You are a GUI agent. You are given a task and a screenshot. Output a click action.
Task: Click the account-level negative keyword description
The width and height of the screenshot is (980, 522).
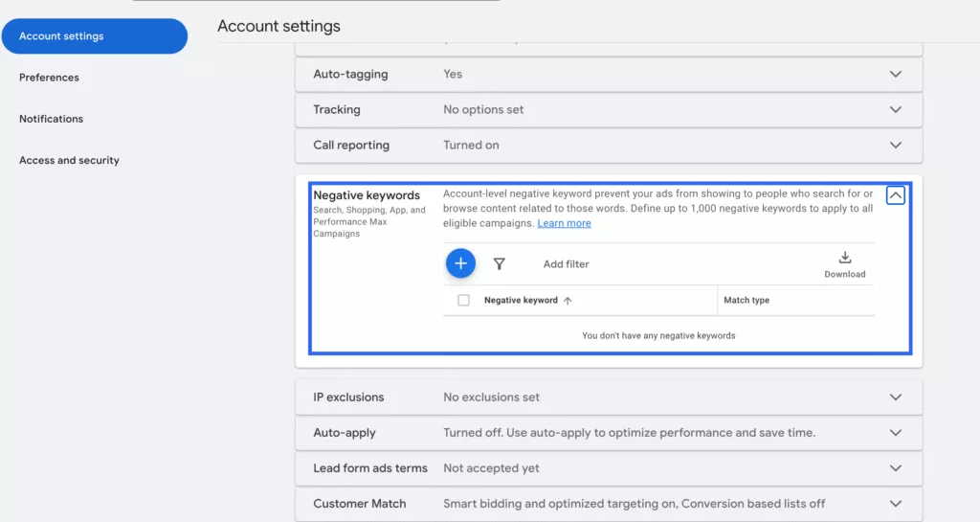point(657,208)
